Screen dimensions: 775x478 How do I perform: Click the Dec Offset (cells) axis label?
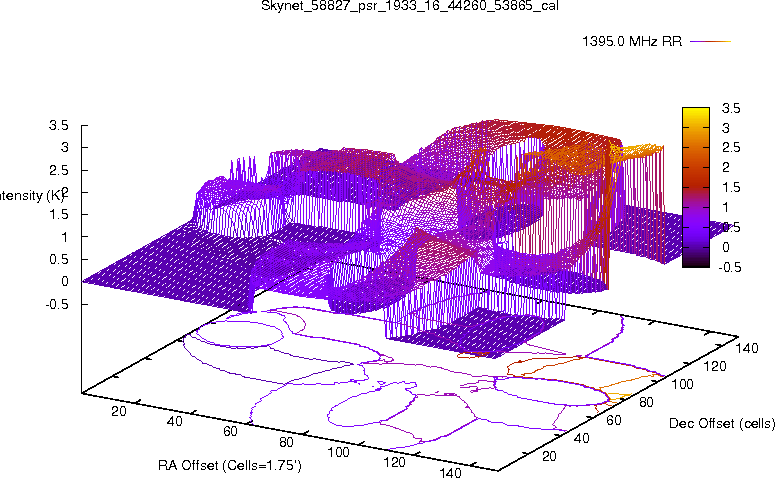(722, 423)
